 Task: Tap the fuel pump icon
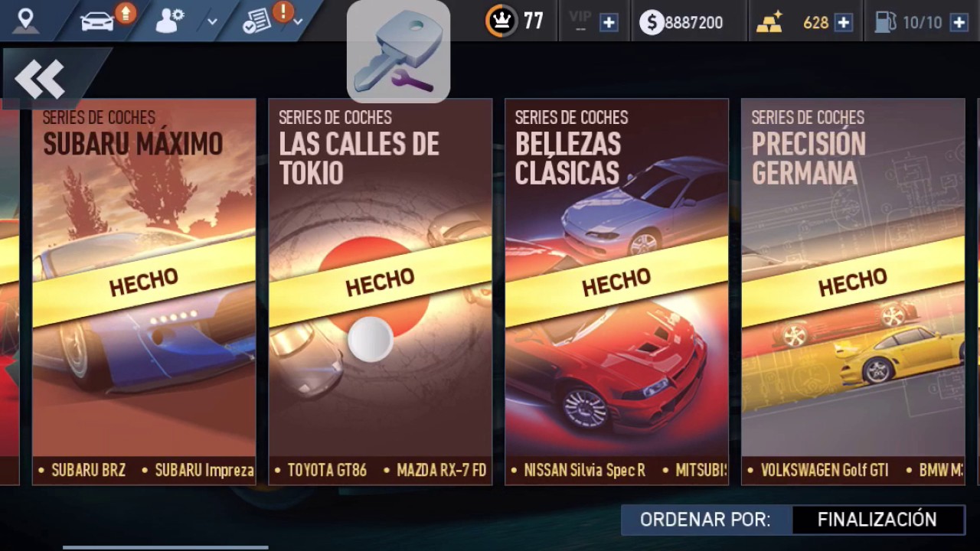(885, 22)
